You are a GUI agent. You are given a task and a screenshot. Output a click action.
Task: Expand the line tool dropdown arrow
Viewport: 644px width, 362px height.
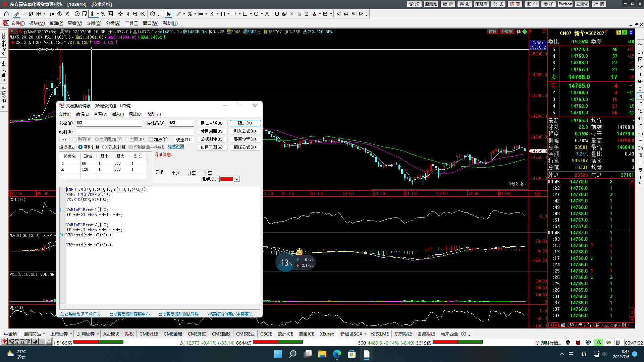(184, 14)
